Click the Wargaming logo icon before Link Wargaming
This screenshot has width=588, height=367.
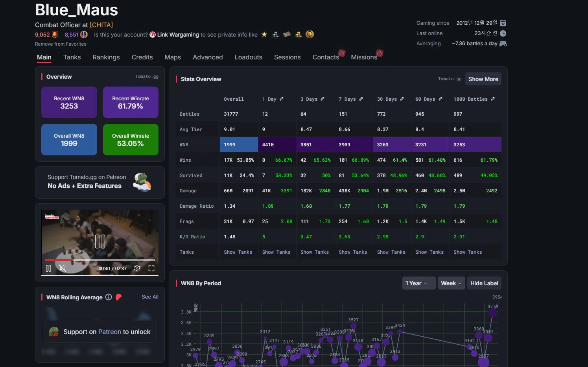pos(153,35)
